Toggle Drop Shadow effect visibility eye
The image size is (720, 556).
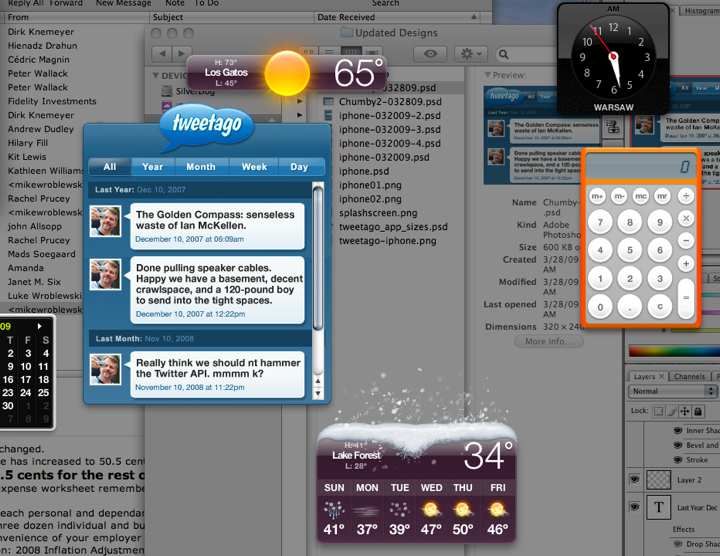[x=678, y=544]
